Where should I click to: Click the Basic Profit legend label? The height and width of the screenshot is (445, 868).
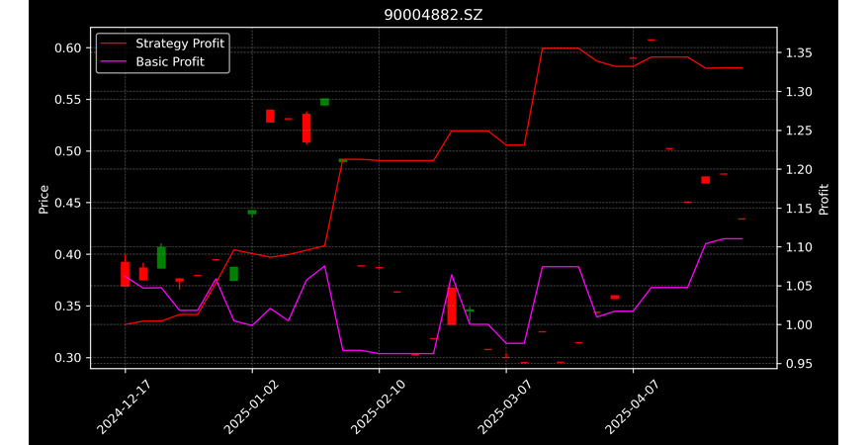click(x=170, y=61)
